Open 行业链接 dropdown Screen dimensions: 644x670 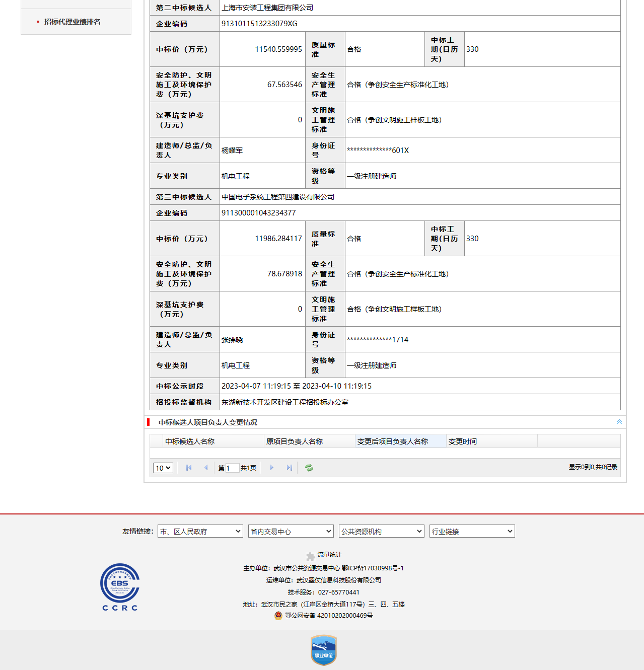coord(472,531)
